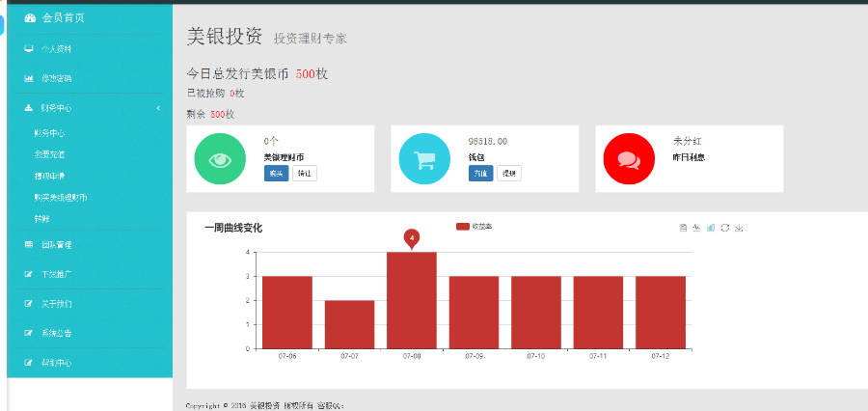Open chart data view icon
Screen dimensions: 868x411
point(683,228)
